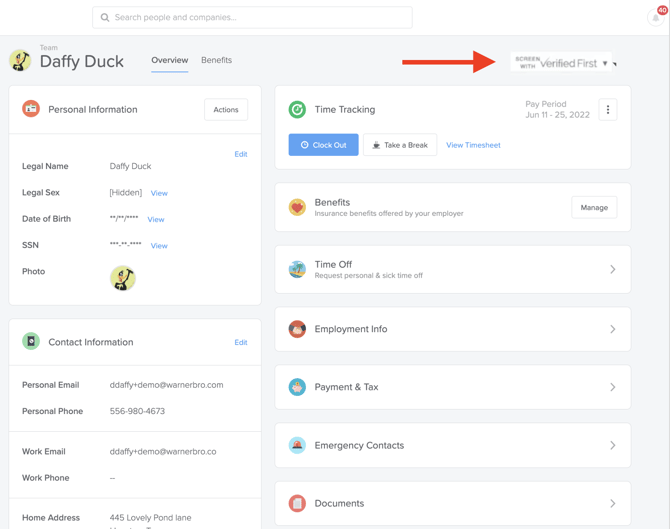Click work email ddaffy+demo@warnerbro.co

click(x=163, y=452)
